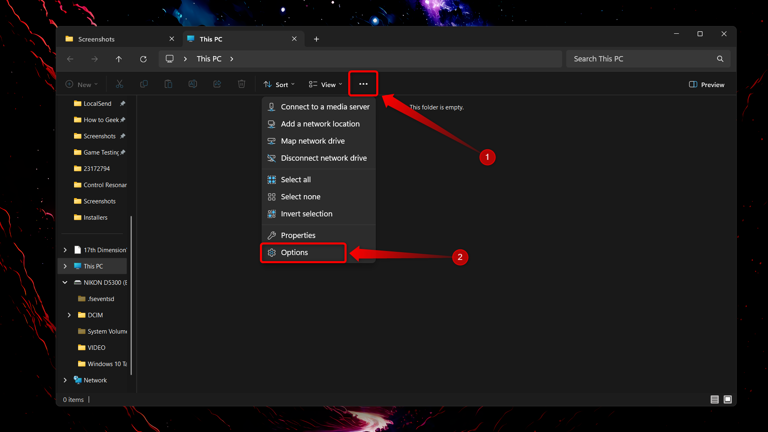Toggle the Preview pane
768x432 pixels.
(x=706, y=84)
